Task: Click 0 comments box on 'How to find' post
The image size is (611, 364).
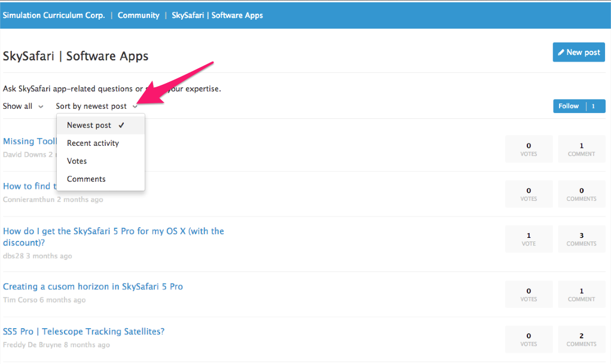Action: (x=581, y=194)
